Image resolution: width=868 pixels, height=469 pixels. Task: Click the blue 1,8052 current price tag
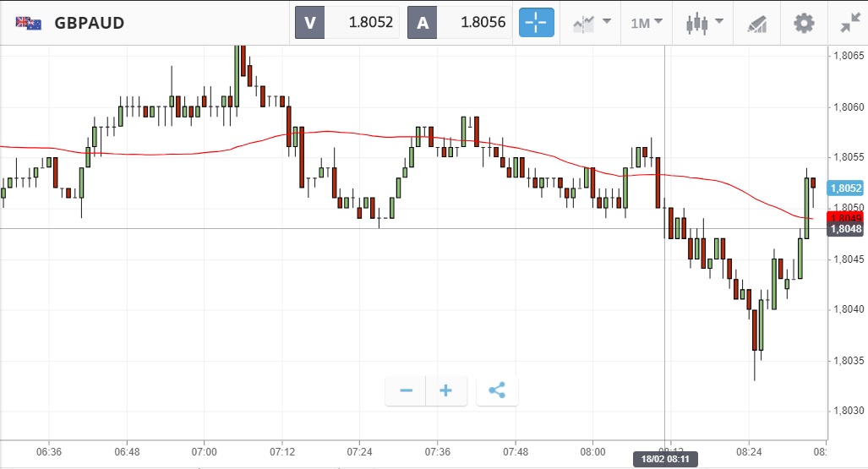point(846,188)
